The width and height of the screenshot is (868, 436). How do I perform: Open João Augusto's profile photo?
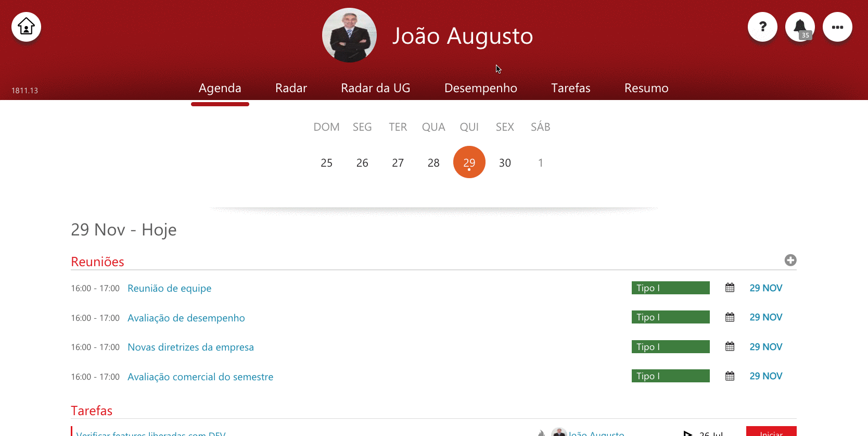(x=349, y=35)
